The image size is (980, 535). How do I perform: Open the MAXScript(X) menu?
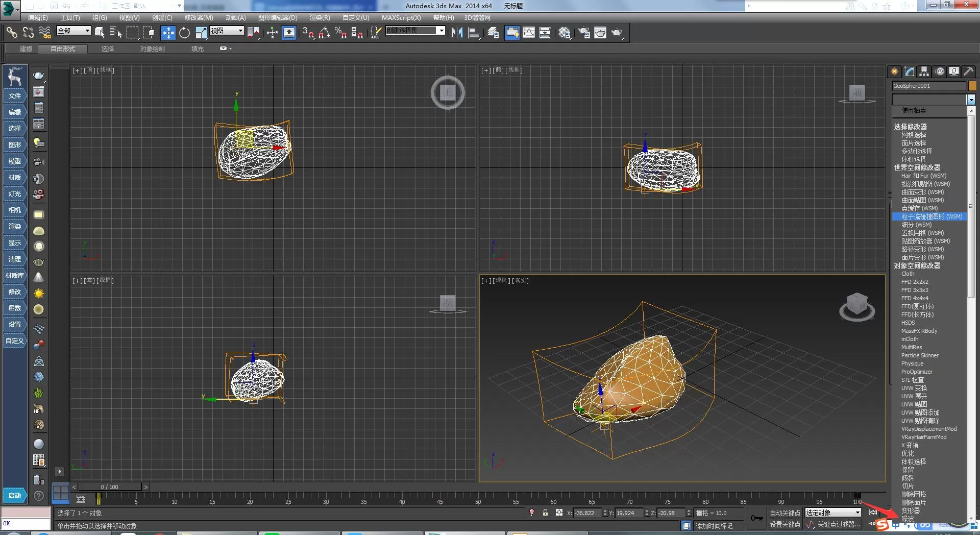[x=401, y=17]
